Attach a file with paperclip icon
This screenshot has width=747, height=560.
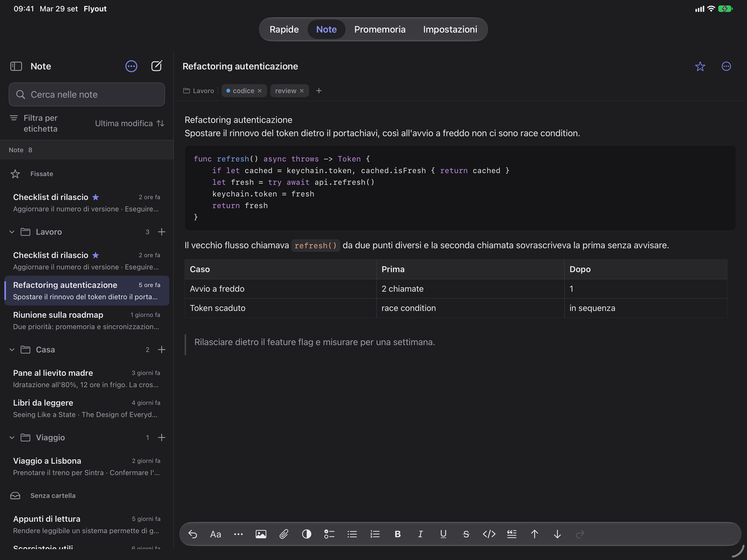click(284, 534)
